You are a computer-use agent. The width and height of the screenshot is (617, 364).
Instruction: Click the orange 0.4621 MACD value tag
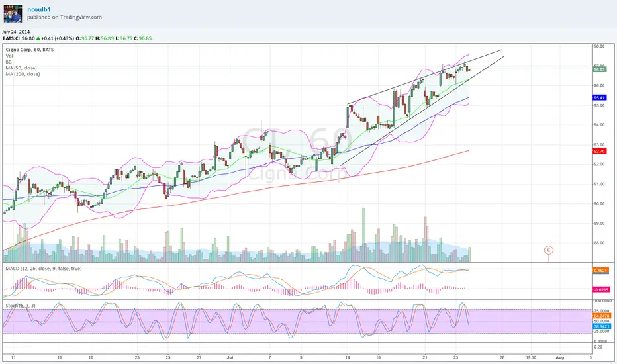click(x=600, y=270)
